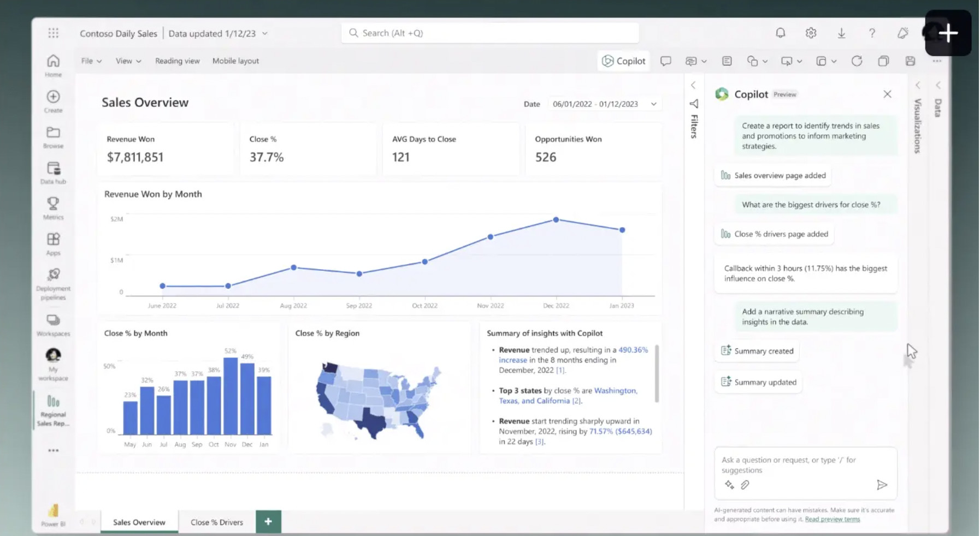Expand the report title dropdown arrow
This screenshot has height=536, width=980.
(x=265, y=33)
